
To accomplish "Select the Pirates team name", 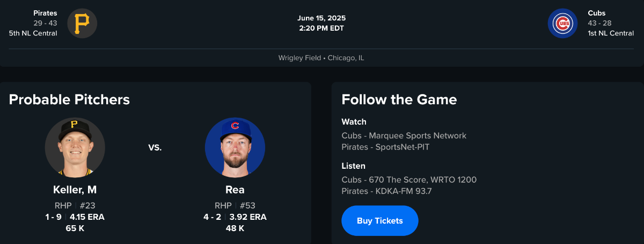I will coord(45,13).
